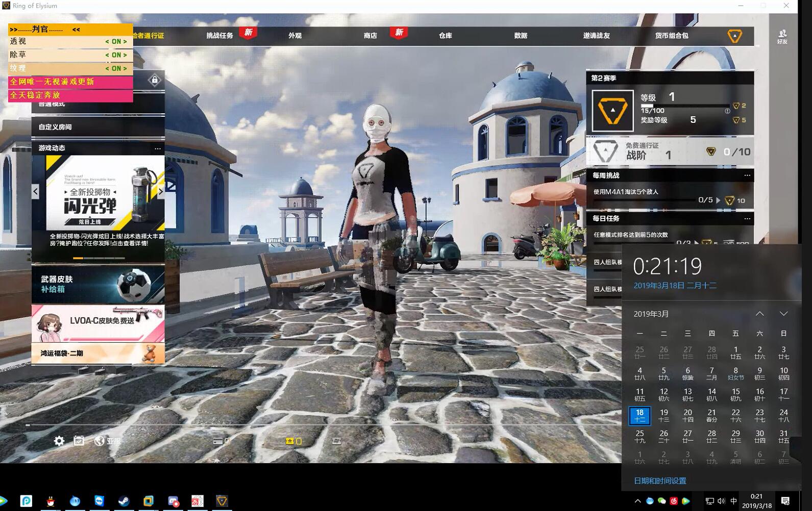Click the volume speaker tray icon
Screen dimensions: 812x511
[x=721, y=501]
